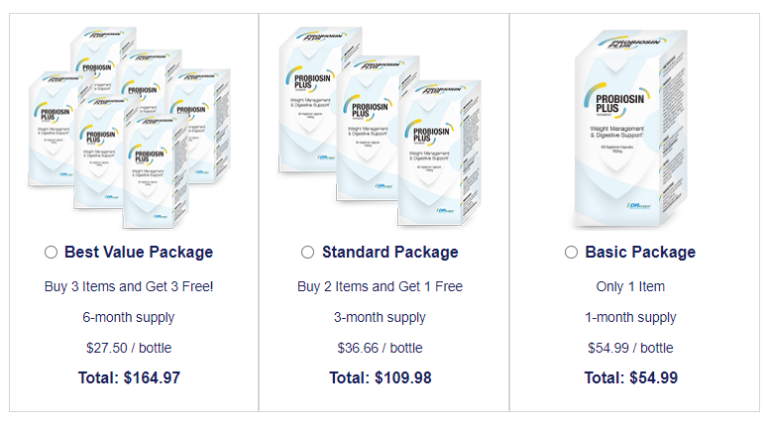Click 'Buy 3 Items and Get 3 Free!' text

[x=129, y=286]
